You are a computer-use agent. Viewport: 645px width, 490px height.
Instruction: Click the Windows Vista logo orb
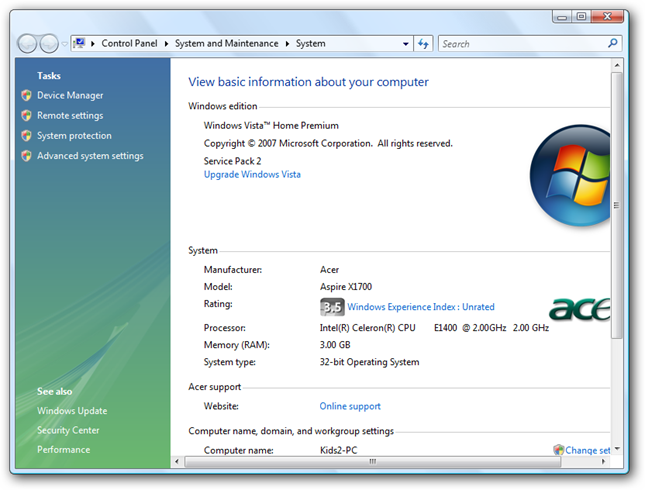click(x=570, y=176)
